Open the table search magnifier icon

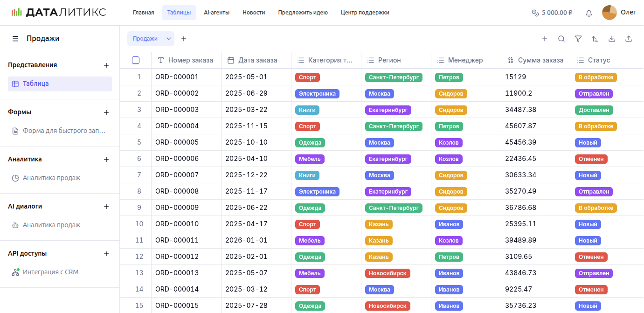click(561, 39)
